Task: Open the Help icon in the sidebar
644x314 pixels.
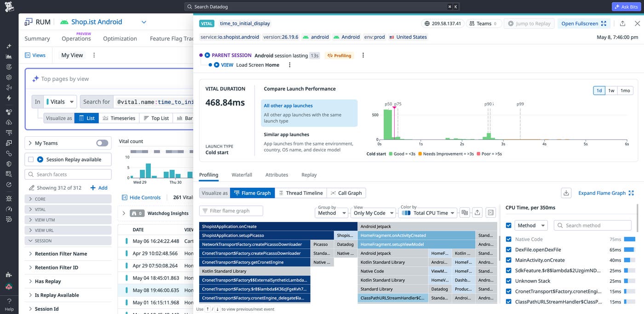Action: tap(9, 304)
